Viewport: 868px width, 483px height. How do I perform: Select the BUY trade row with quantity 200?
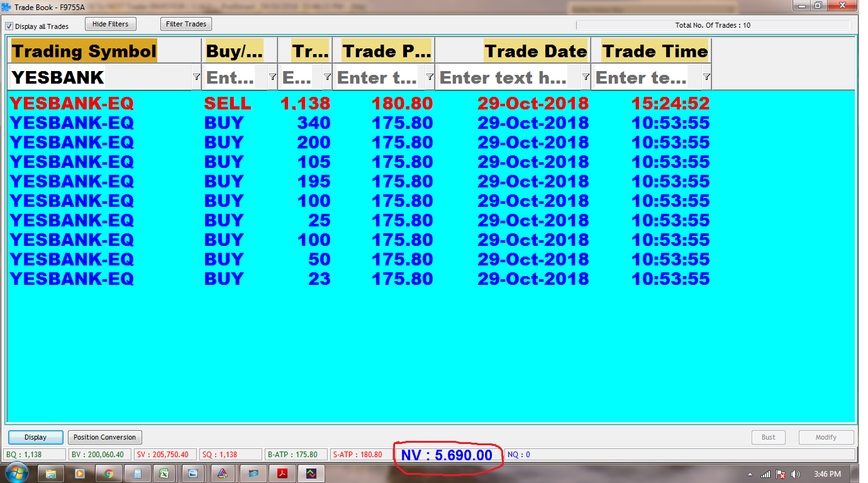[x=360, y=142]
